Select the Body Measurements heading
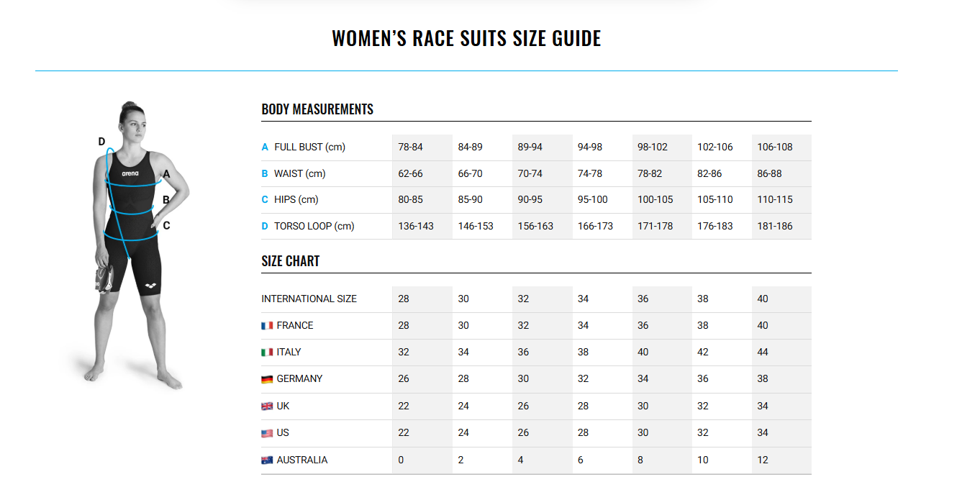980x500 pixels. (x=317, y=109)
